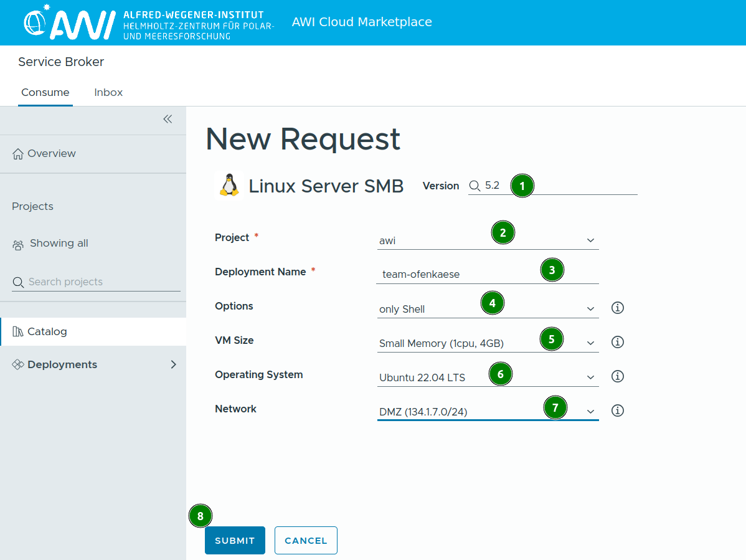Open info icon next to VM Size

[617, 342]
